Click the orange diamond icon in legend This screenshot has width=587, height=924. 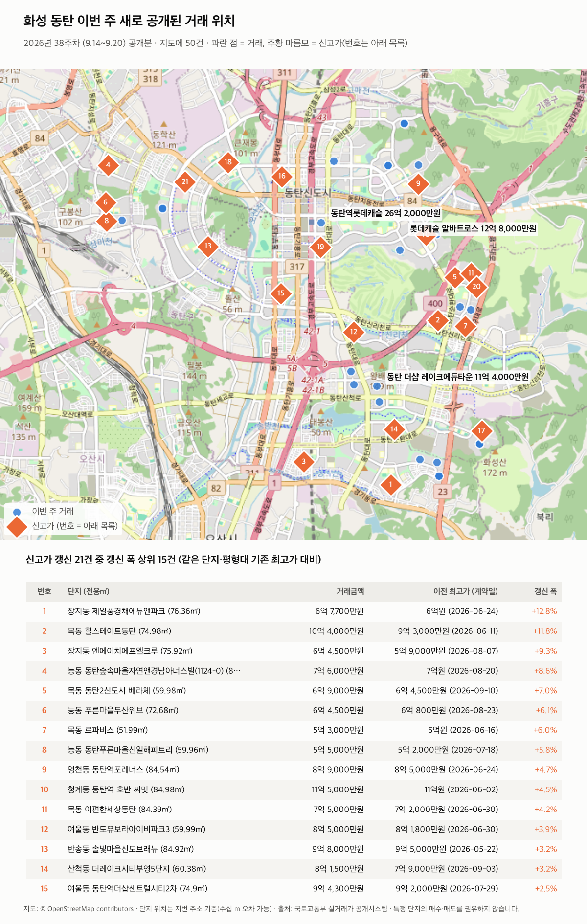point(17,526)
